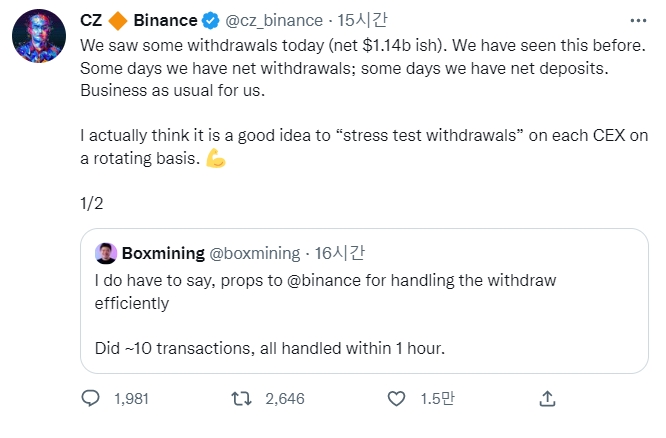666x438 pixels.
Task: Click the Boxmining display name
Action: coord(163,252)
